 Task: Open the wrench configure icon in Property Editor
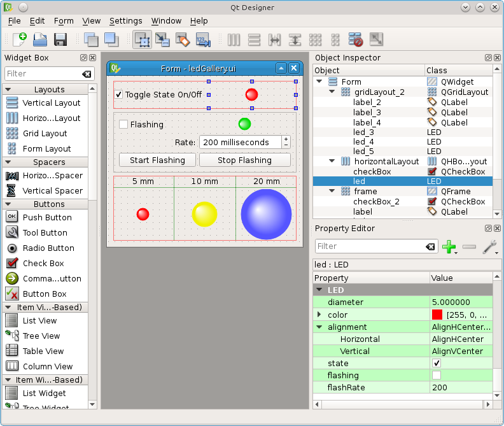click(489, 246)
